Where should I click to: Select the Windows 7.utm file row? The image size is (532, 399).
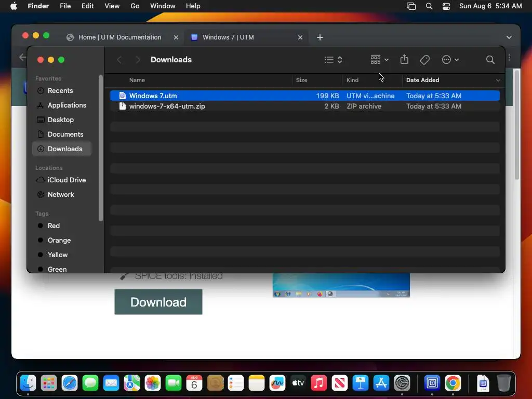pos(304,96)
